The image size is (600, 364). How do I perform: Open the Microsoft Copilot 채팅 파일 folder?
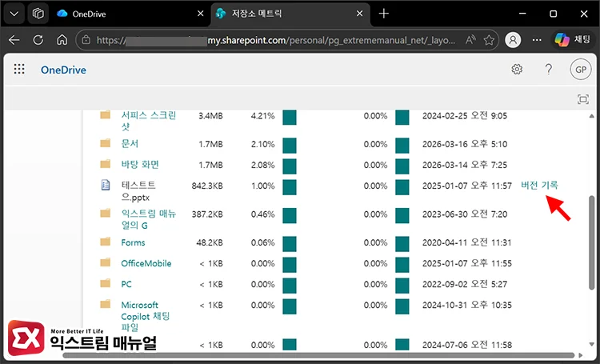[x=145, y=317]
